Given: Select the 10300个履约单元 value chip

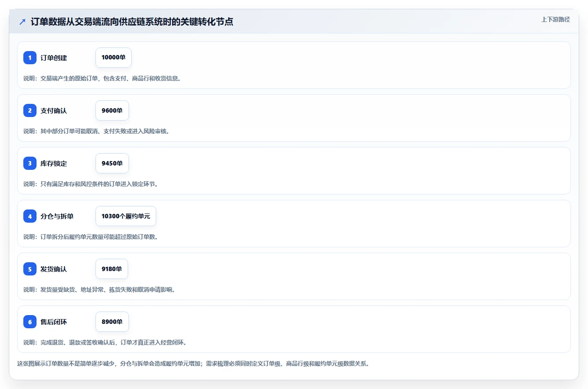Looking at the screenshot, I should (126, 216).
